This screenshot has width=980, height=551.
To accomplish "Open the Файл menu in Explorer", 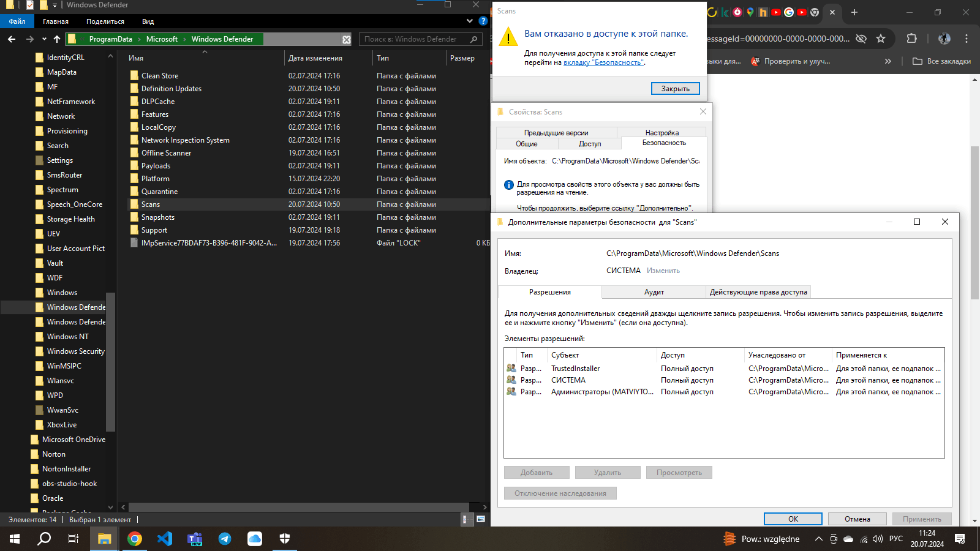I will coord(17,21).
